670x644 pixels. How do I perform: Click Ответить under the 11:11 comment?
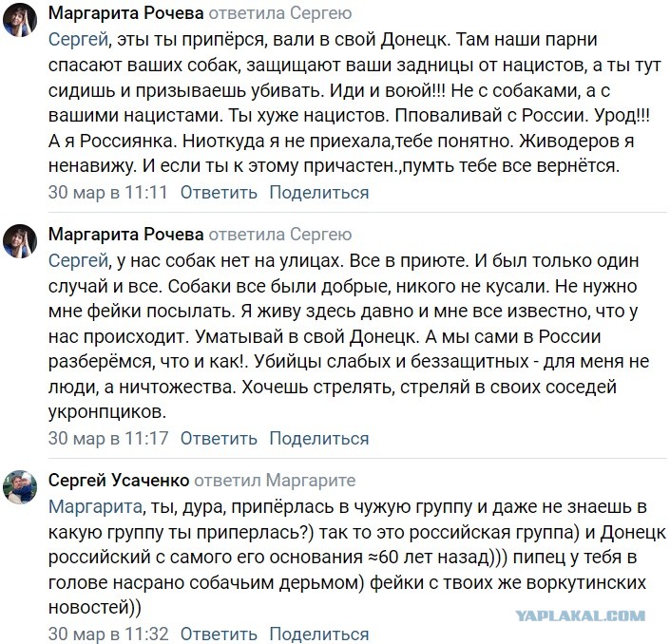tap(219, 193)
